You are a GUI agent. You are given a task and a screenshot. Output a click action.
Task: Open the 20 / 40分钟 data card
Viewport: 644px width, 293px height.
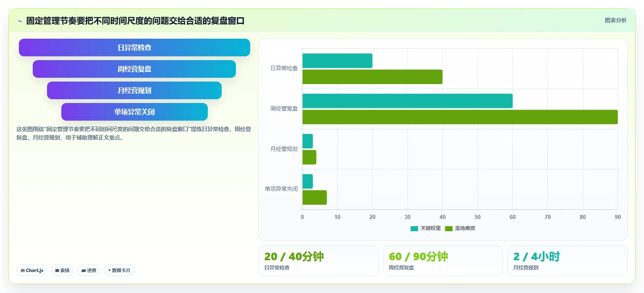click(318, 261)
